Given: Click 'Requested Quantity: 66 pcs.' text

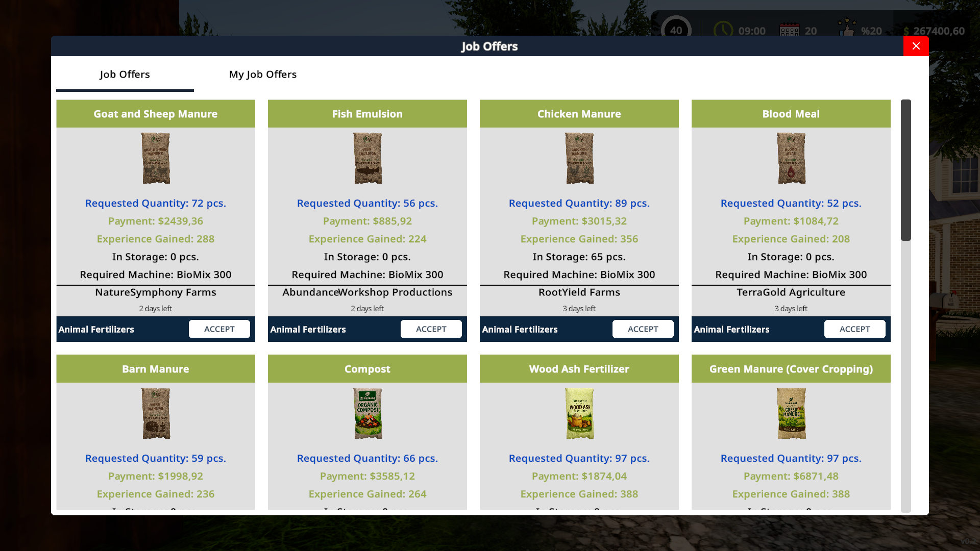Looking at the screenshot, I should click(367, 458).
